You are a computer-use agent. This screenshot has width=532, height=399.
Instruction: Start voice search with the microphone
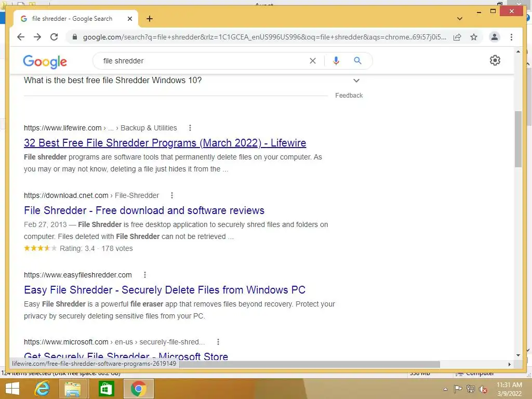click(336, 61)
